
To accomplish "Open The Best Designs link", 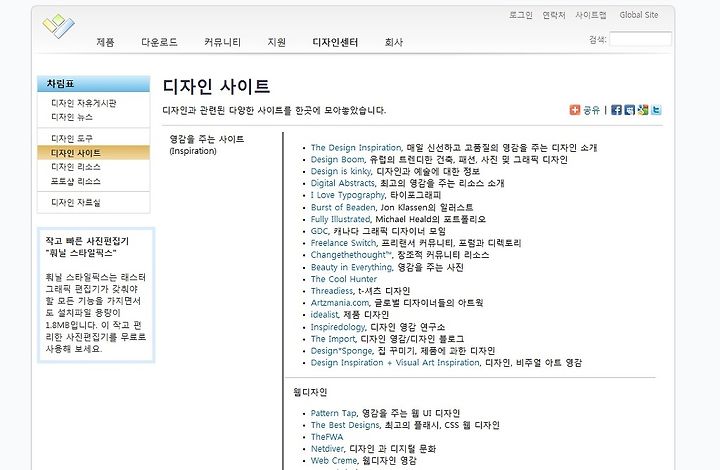I will tap(345, 425).
